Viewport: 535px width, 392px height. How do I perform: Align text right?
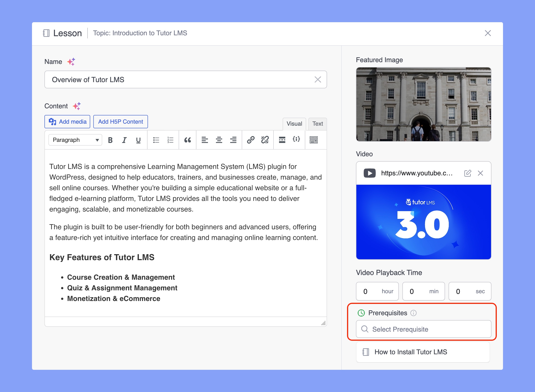[233, 140]
